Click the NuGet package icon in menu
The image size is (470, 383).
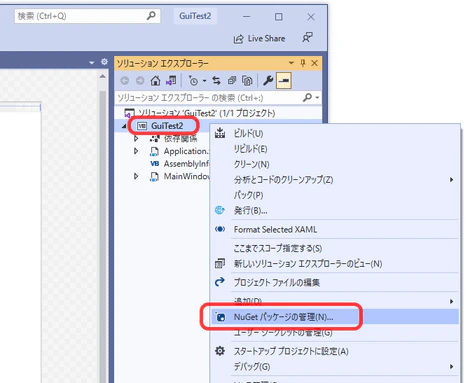pyautogui.click(x=220, y=316)
